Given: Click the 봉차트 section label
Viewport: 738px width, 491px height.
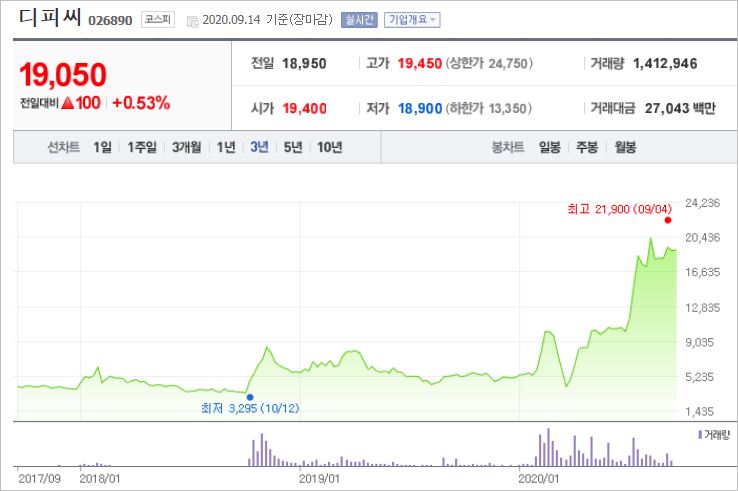Looking at the screenshot, I should coord(508,147).
